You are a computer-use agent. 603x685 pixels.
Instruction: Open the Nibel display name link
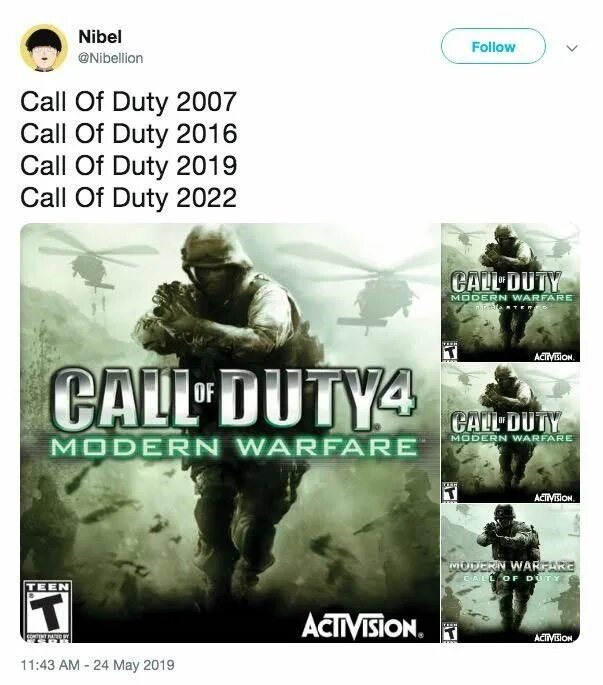tap(100, 37)
